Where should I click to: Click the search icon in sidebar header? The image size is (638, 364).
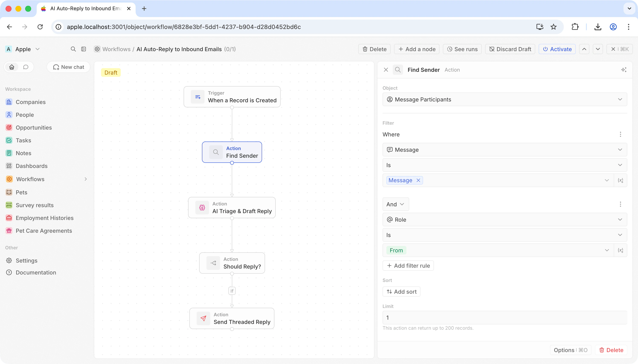[x=73, y=49]
